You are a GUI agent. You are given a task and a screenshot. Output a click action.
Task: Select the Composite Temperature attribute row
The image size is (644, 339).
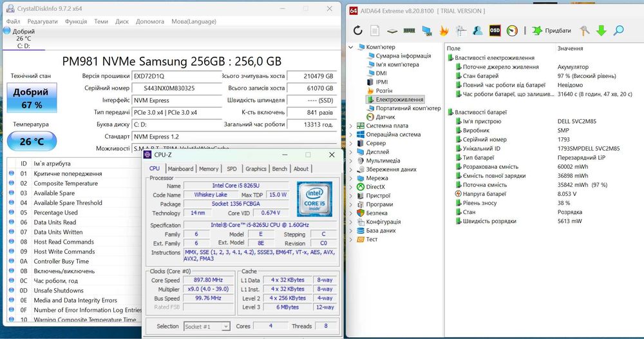click(74, 183)
